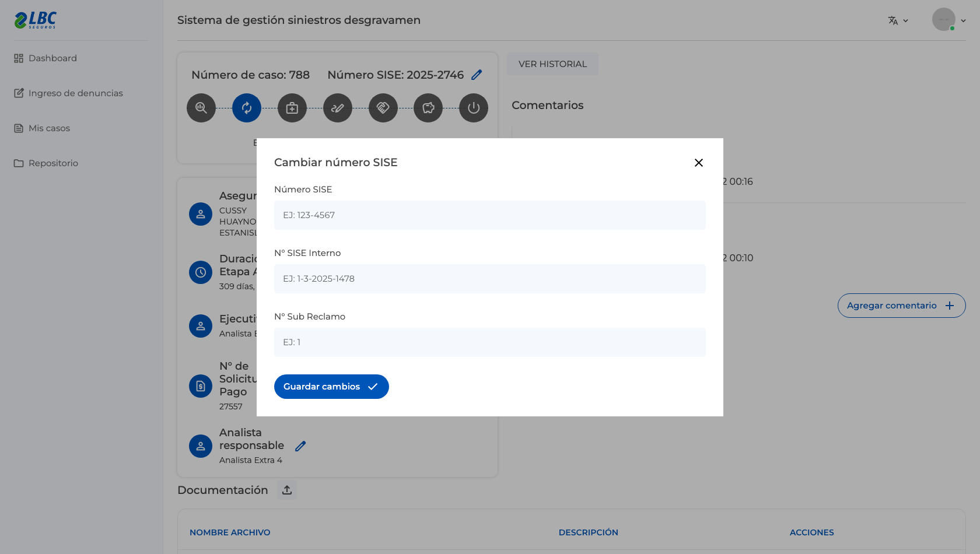This screenshot has width=980, height=554.
Task: Open the Dashboard menu item
Action: (x=45, y=58)
